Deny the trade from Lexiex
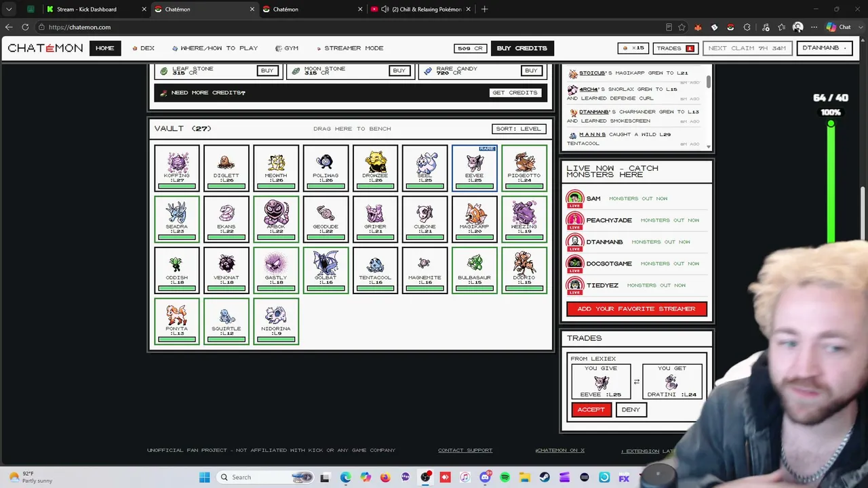 [x=631, y=409]
